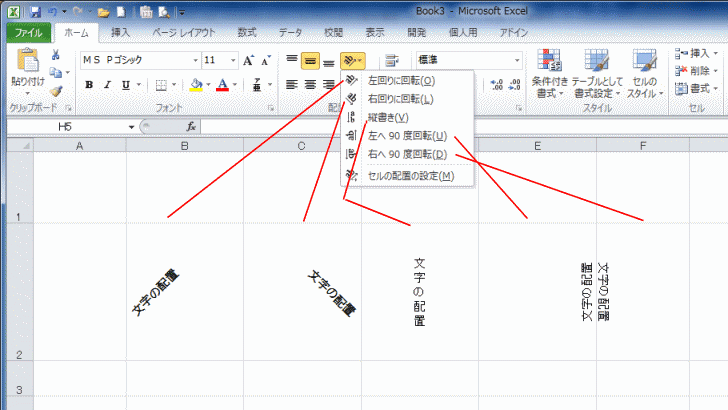Screen dimensions: 728x410
Task: Click the wrap text icon
Action: (392, 60)
